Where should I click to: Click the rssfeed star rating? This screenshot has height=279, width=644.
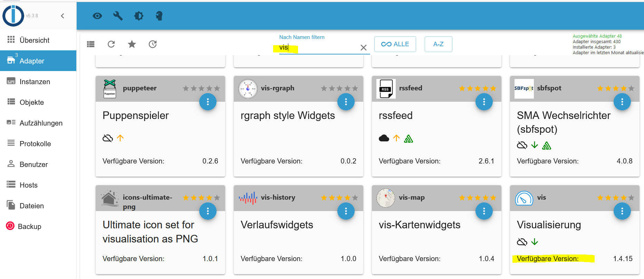pos(478,88)
